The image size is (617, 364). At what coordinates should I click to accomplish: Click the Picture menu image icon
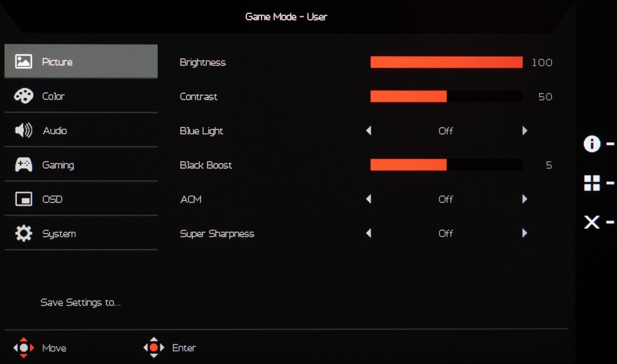tap(23, 61)
